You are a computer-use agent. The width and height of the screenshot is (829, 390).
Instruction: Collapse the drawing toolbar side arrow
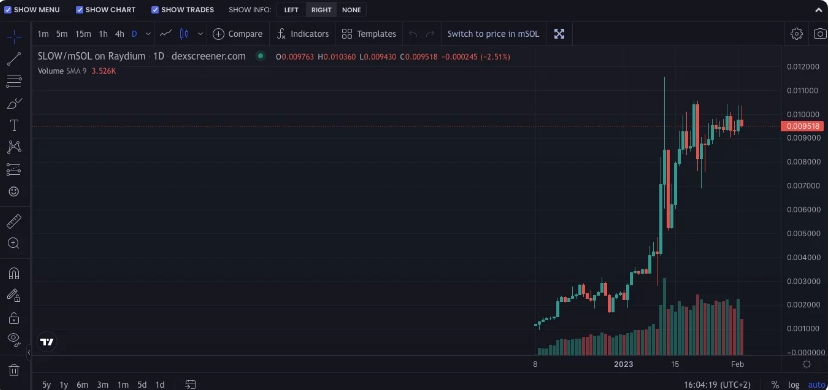tap(29, 352)
